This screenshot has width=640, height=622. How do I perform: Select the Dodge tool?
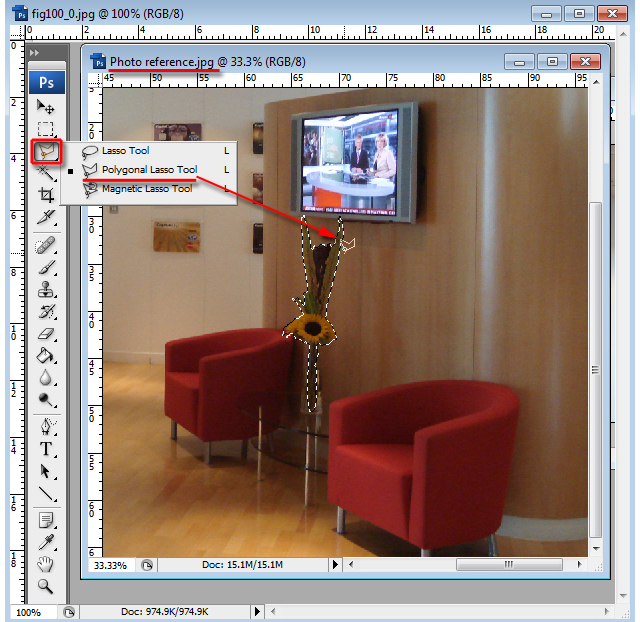pos(46,400)
